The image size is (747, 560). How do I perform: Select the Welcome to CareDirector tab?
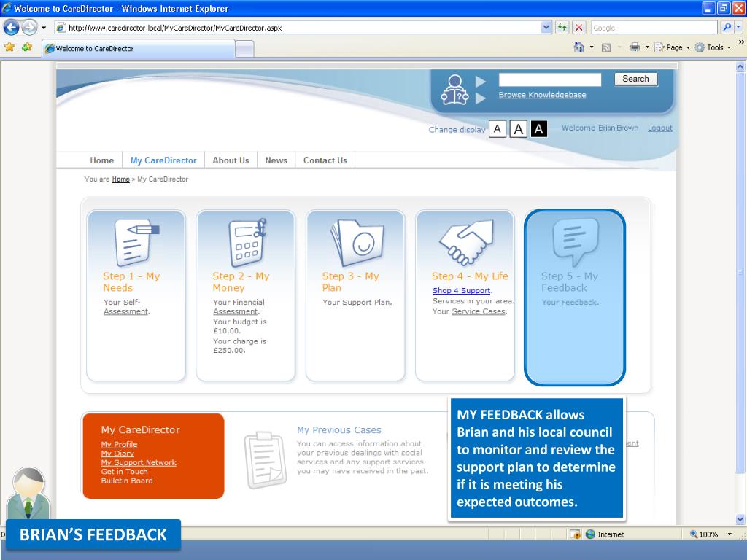pyautogui.click(x=139, y=49)
